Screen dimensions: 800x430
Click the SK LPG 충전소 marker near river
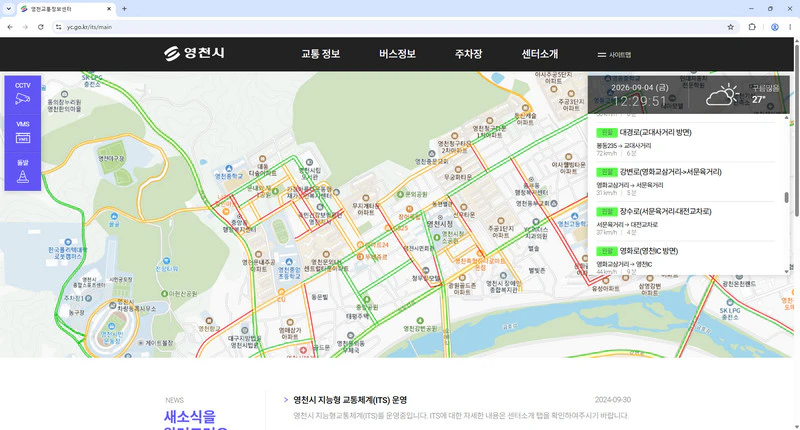tap(730, 310)
